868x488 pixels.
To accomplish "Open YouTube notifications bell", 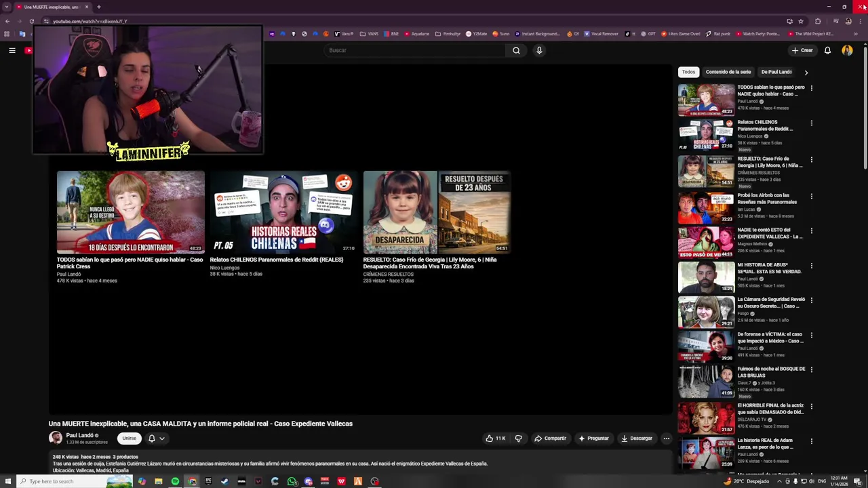I will pos(827,50).
